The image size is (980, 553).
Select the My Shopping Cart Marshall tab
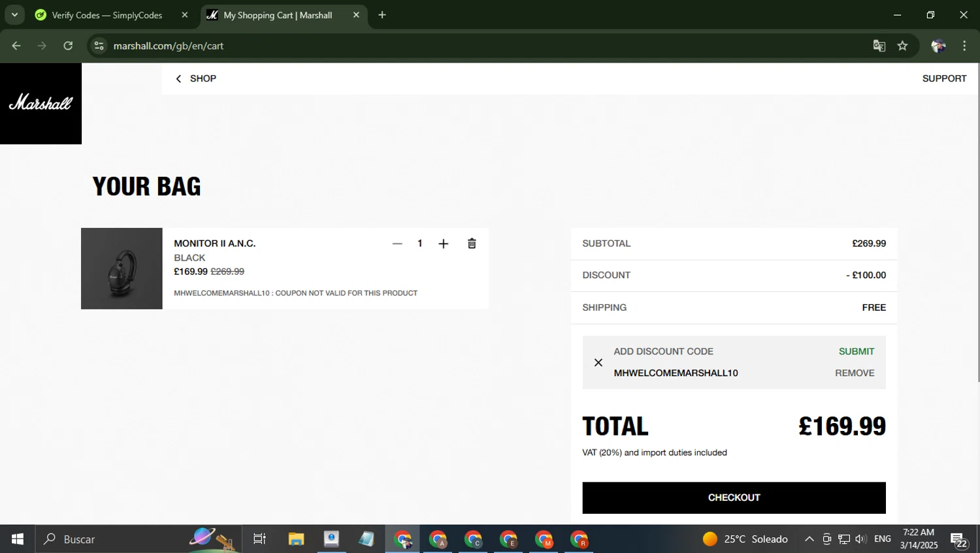278,15
